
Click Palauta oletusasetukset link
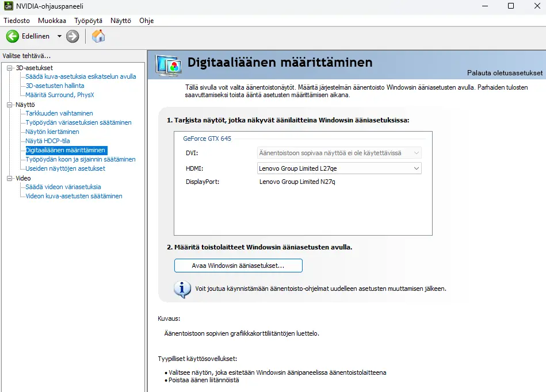coord(505,72)
